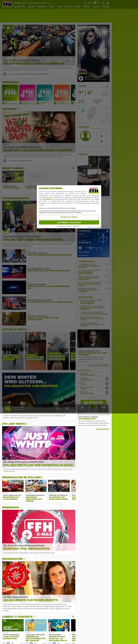Play the on-air song Spiller Groovejet

click(x=81, y=78)
